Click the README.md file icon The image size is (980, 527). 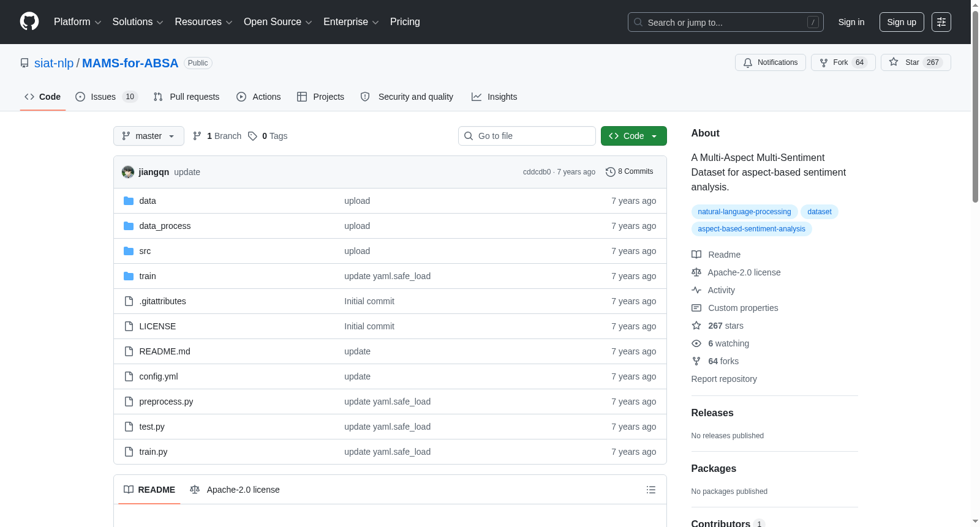129,351
